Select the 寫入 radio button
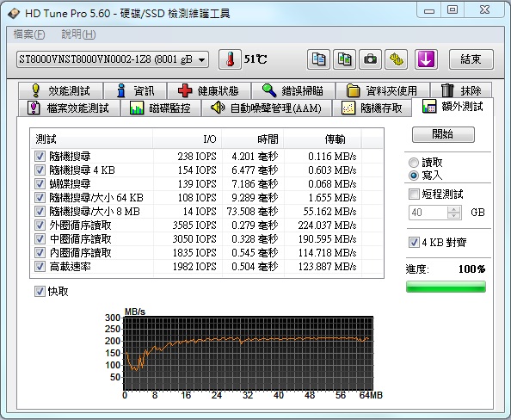Viewport: 511px width, 420px height. (x=413, y=176)
